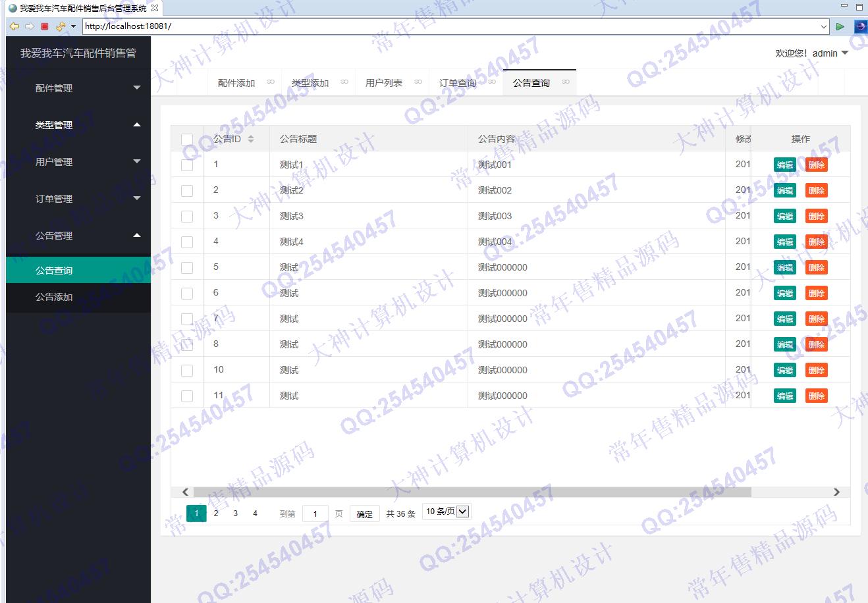Close the 公告查询 tab with its close icon
Image resolution: width=868 pixels, height=603 pixels.
pos(566,82)
